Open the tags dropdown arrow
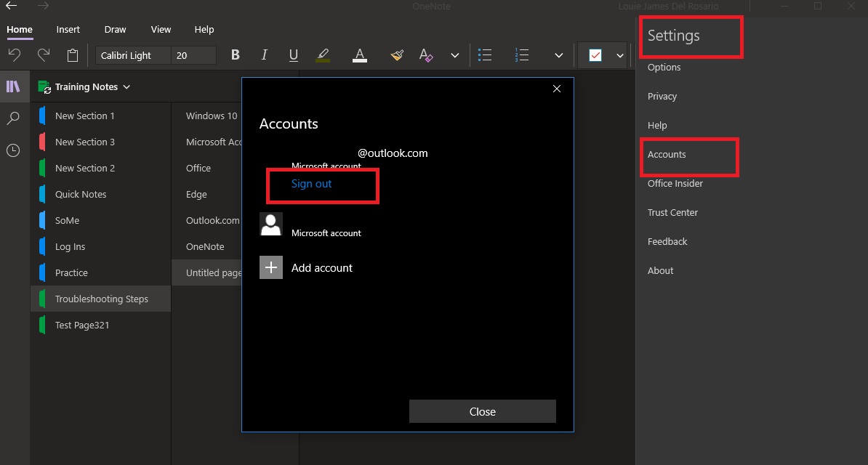The height and width of the screenshot is (465, 868). [620, 55]
